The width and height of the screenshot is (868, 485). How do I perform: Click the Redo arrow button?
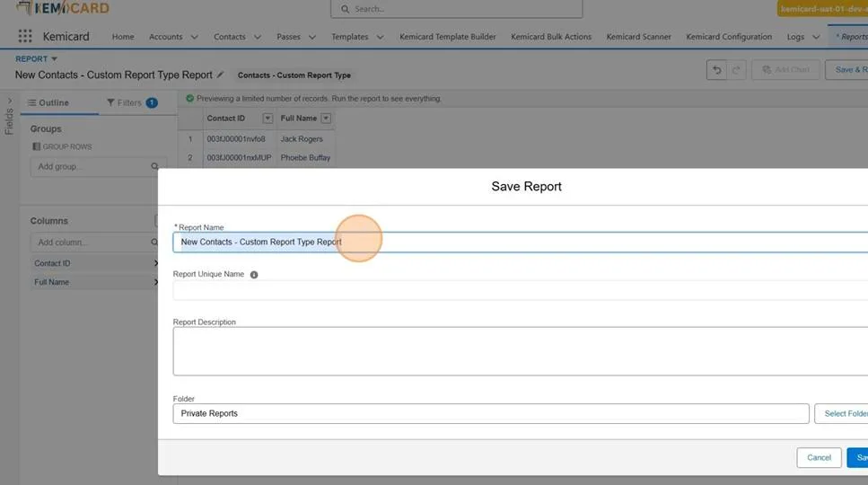736,70
